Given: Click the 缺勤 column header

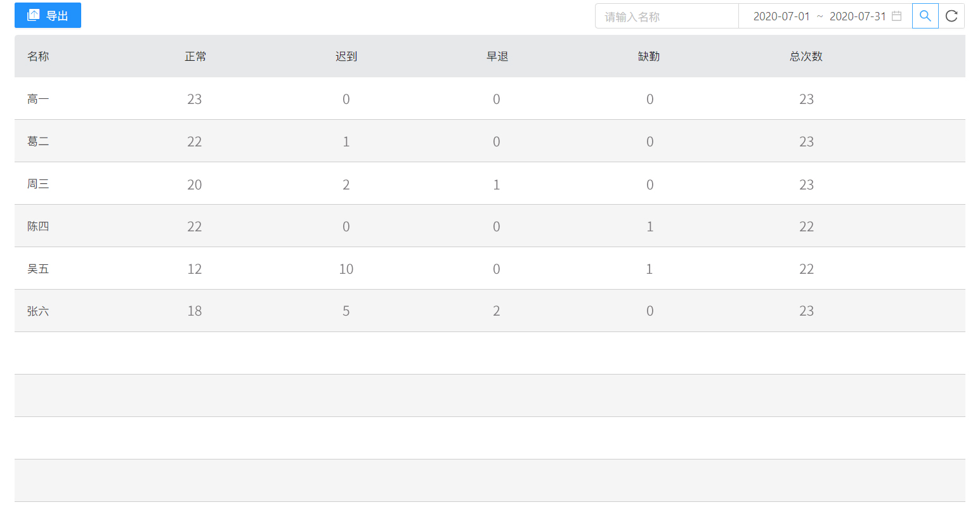Looking at the screenshot, I should pyautogui.click(x=649, y=56).
